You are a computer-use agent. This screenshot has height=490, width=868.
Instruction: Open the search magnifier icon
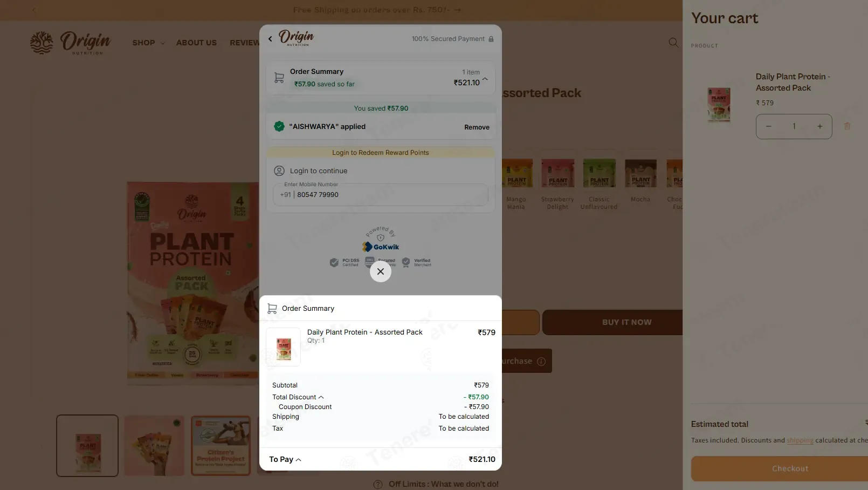click(x=673, y=43)
